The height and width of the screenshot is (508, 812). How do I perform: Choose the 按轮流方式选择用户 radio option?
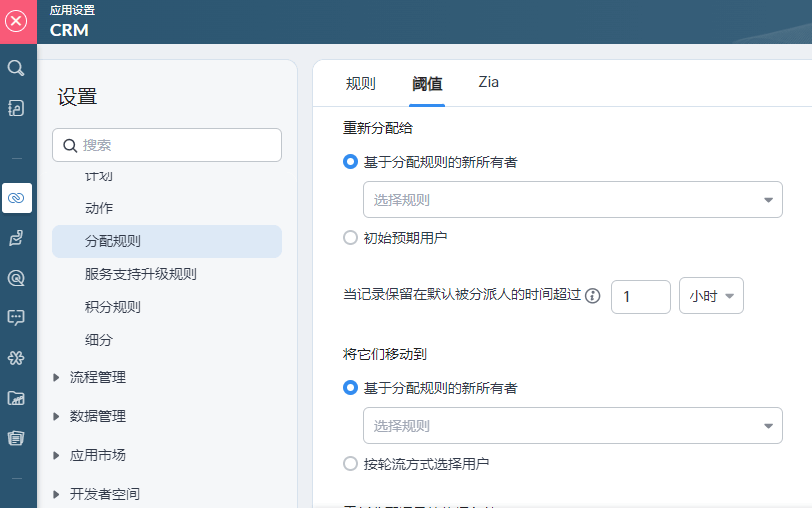pos(350,464)
